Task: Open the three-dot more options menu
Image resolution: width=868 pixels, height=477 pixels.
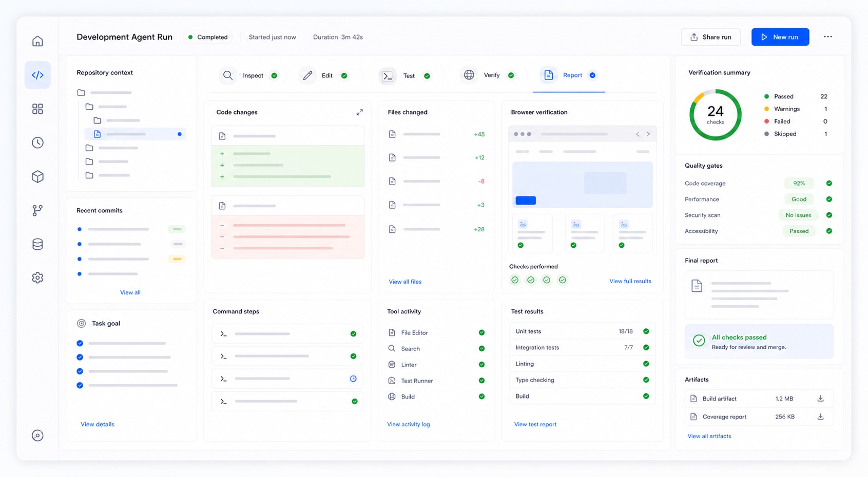Action: pyautogui.click(x=827, y=37)
